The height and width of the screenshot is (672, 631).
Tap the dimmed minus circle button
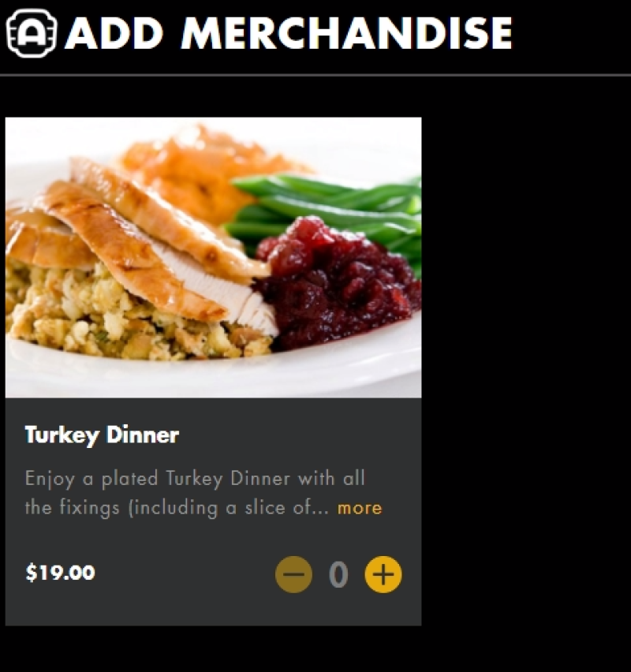[293, 574]
